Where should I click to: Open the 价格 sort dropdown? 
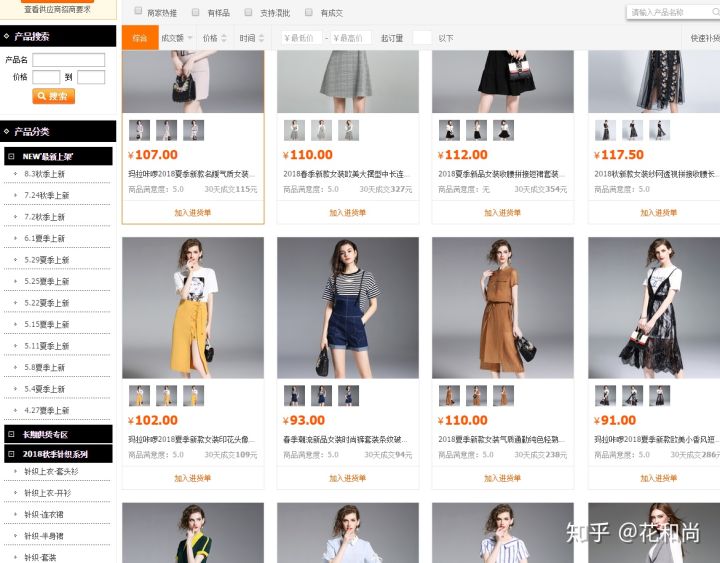(213, 38)
